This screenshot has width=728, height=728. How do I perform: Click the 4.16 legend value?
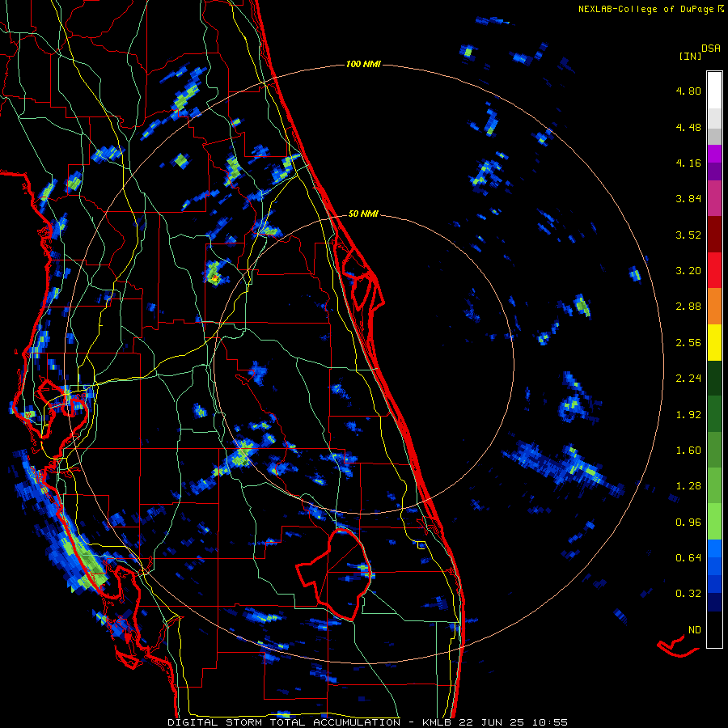[x=688, y=163]
